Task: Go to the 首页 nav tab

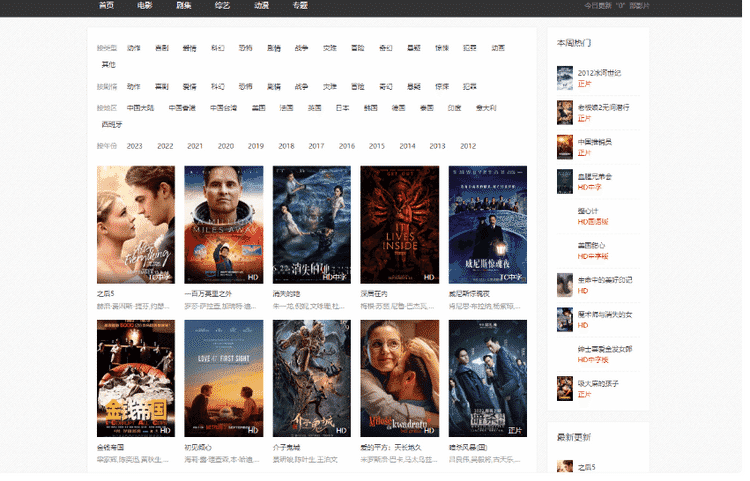Action: [x=106, y=6]
